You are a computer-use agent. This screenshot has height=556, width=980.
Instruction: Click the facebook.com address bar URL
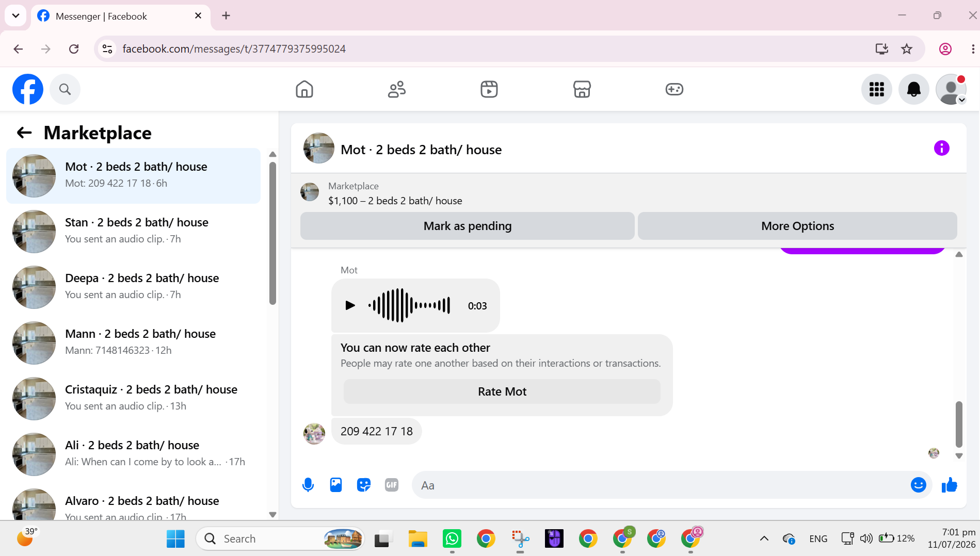click(x=234, y=49)
